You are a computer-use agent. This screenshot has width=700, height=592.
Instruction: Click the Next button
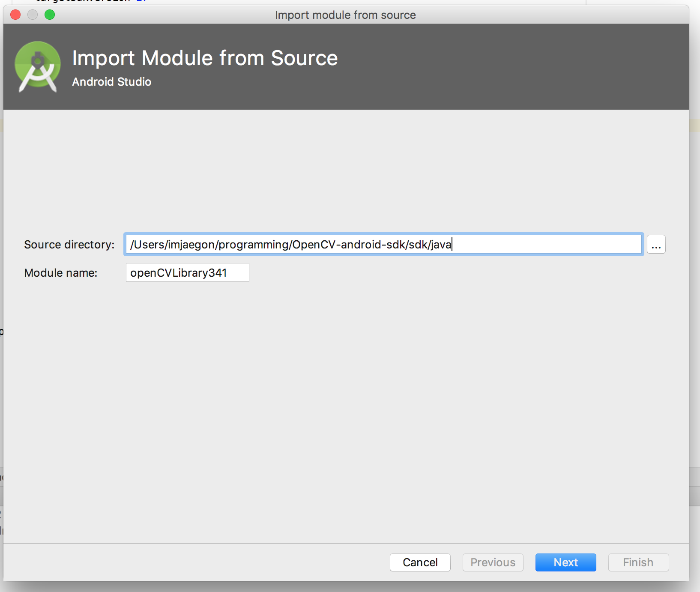tap(565, 562)
